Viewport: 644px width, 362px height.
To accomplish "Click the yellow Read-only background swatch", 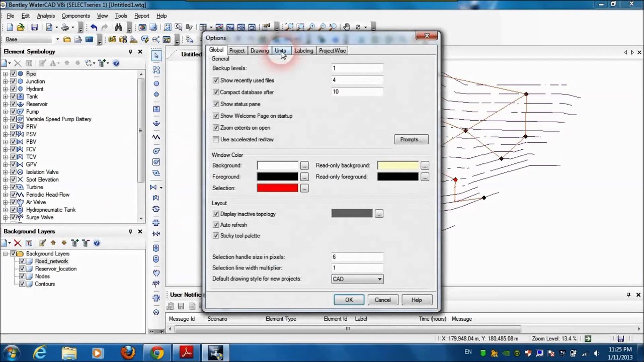I will pos(398,165).
